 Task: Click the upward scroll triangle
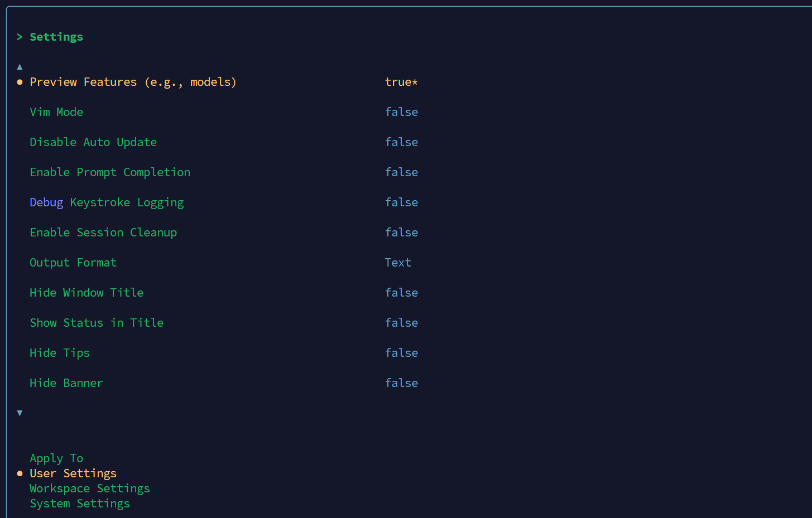click(20, 66)
